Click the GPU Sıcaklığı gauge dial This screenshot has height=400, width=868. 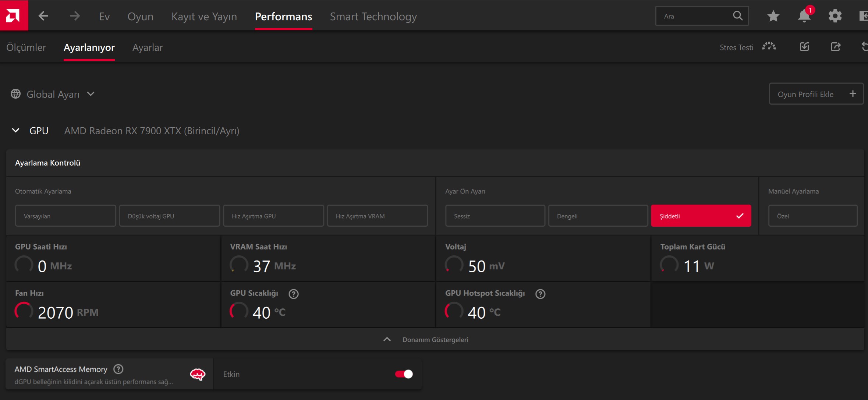coord(239,311)
